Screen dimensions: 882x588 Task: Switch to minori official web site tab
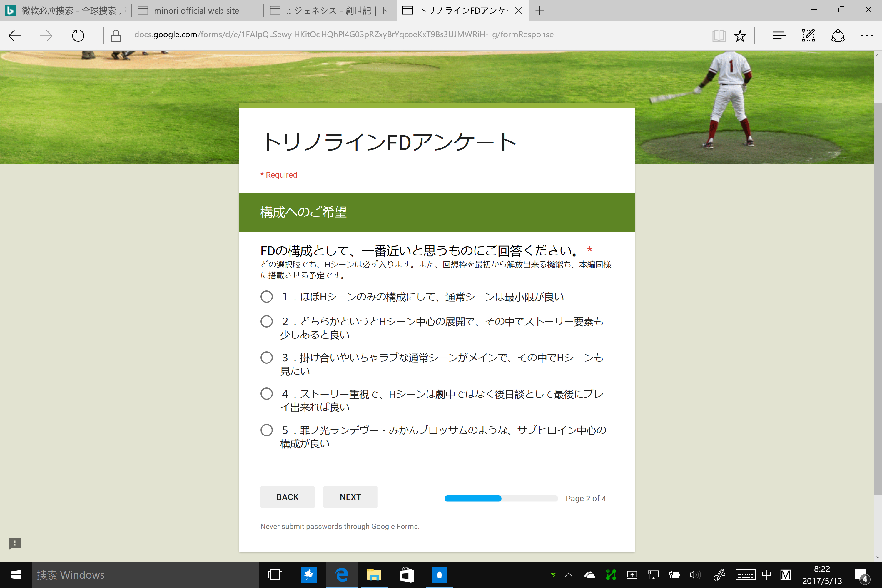tap(198, 11)
